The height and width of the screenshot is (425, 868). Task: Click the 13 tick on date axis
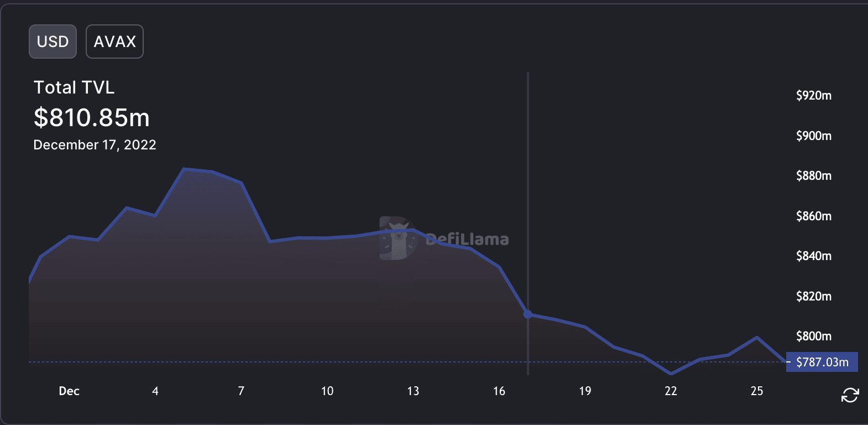coord(413,391)
